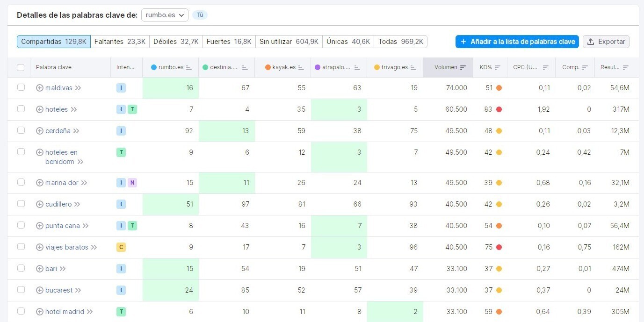644x322 pixels.
Task: Expand the marina dor double-chevron arrows
Action: [x=84, y=183]
